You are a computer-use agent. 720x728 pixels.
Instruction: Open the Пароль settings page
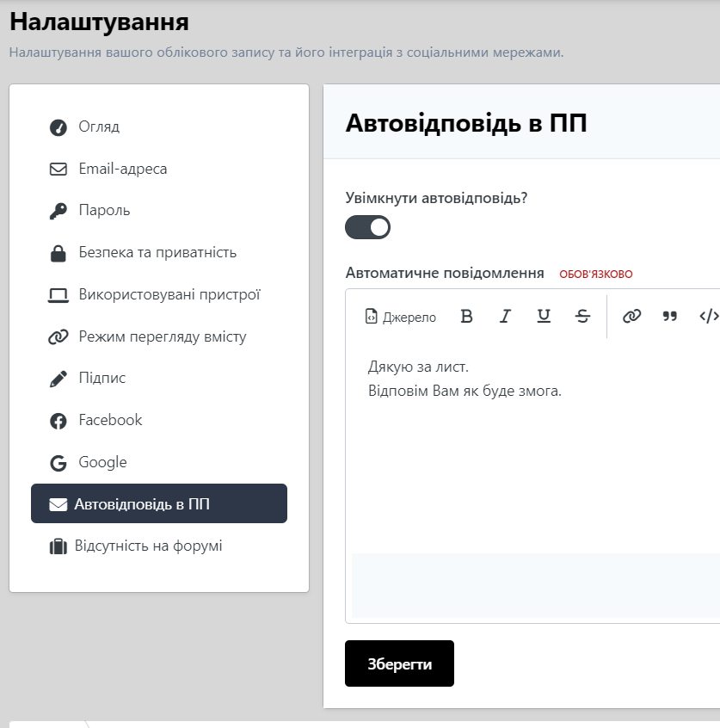pyautogui.click(x=104, y=211)
